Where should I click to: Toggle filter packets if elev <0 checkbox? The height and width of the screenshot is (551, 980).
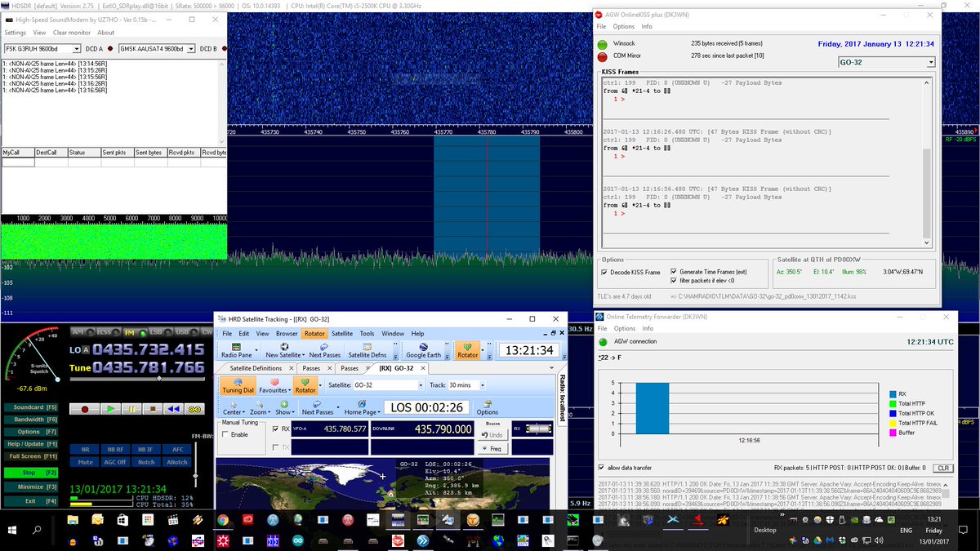tap(674, 280)
